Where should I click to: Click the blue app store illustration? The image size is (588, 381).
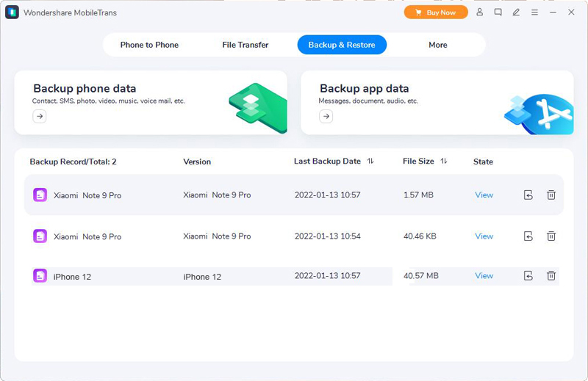539,115
